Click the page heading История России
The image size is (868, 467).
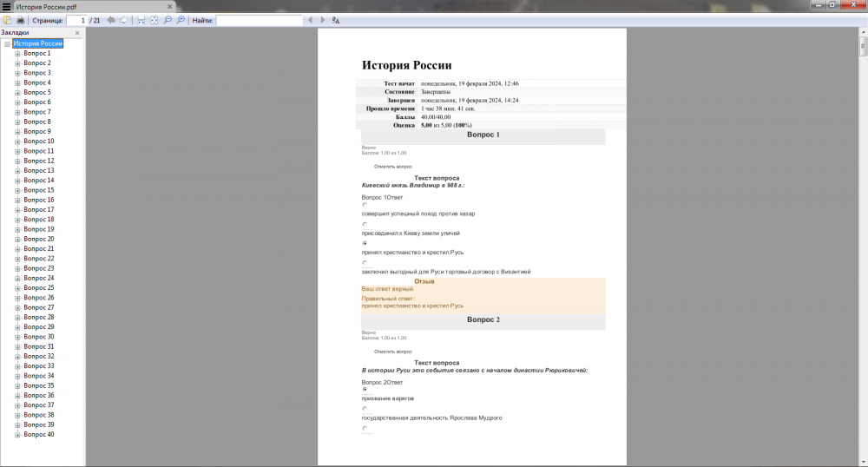pyautogui.click(x=406, y=65)
